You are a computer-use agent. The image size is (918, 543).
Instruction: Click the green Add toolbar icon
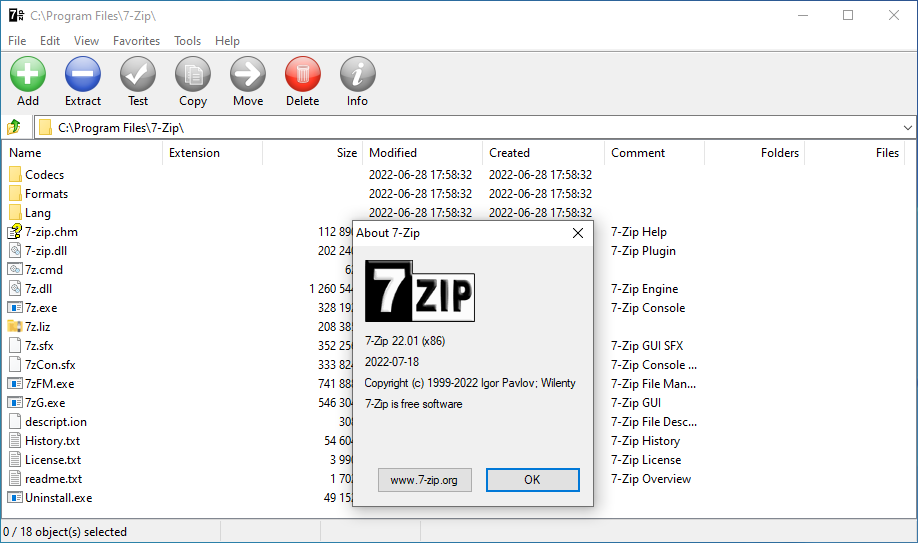click(28, 74)
